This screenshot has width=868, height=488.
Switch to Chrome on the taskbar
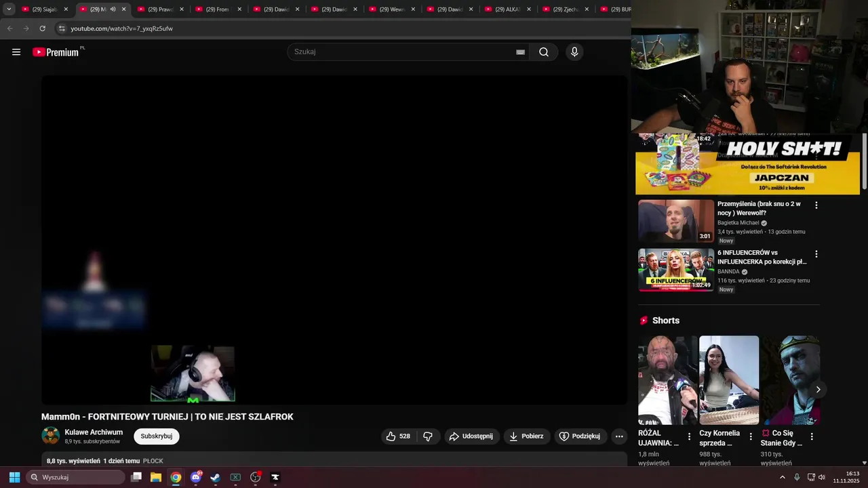click(176, 477)
